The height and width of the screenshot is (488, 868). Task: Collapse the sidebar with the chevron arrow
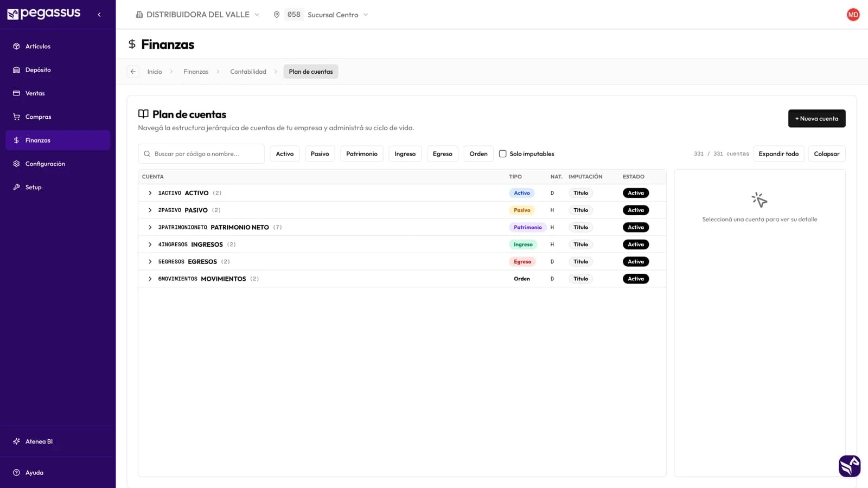click(99, 15)
